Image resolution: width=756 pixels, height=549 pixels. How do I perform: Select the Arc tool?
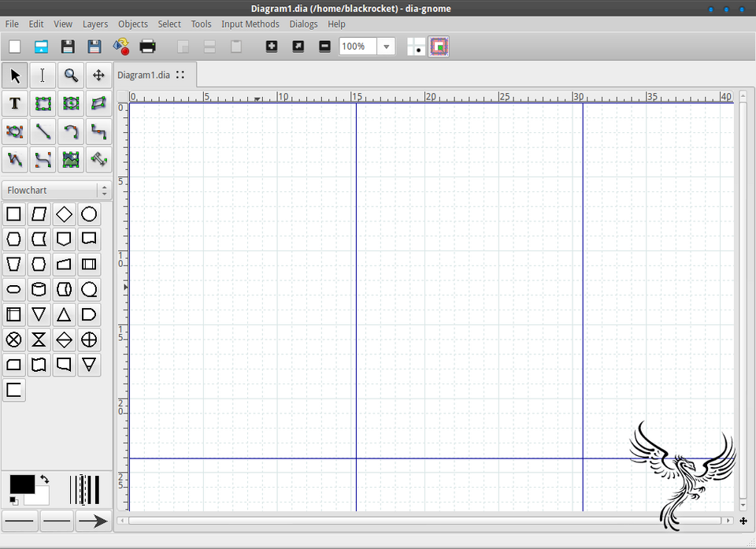71,132
